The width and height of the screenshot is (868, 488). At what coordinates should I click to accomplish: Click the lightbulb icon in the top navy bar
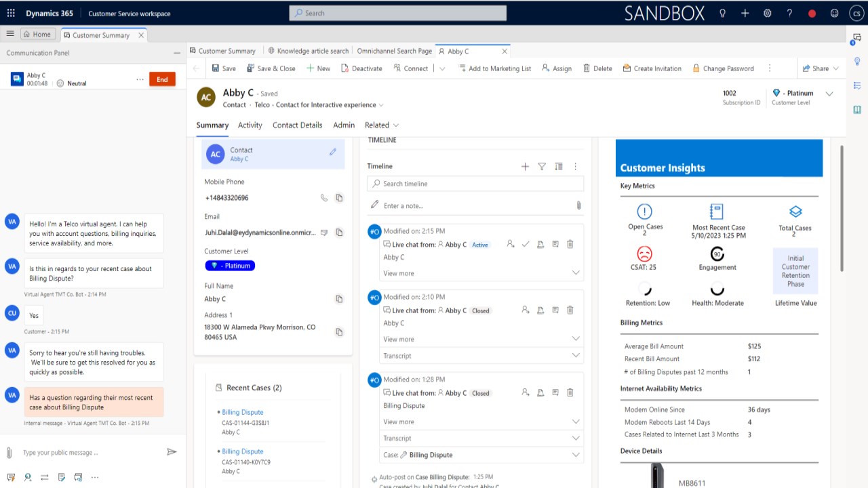tap(723, 13)
